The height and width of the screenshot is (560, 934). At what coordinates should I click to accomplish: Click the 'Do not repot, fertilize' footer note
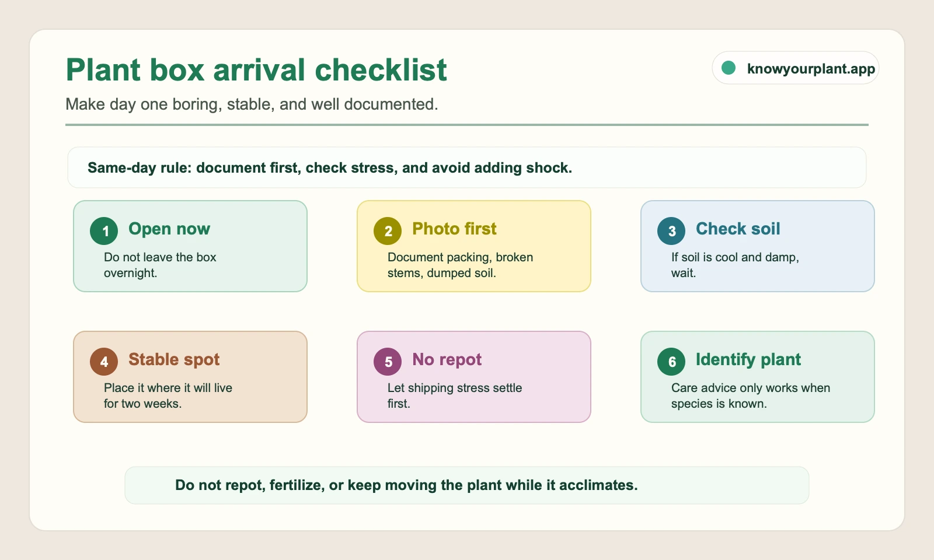point(406,485)
